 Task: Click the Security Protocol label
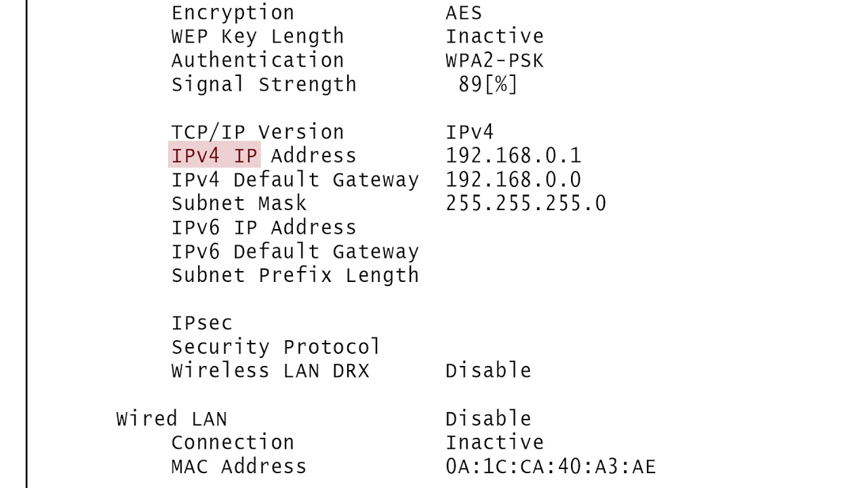click(276, 347)
